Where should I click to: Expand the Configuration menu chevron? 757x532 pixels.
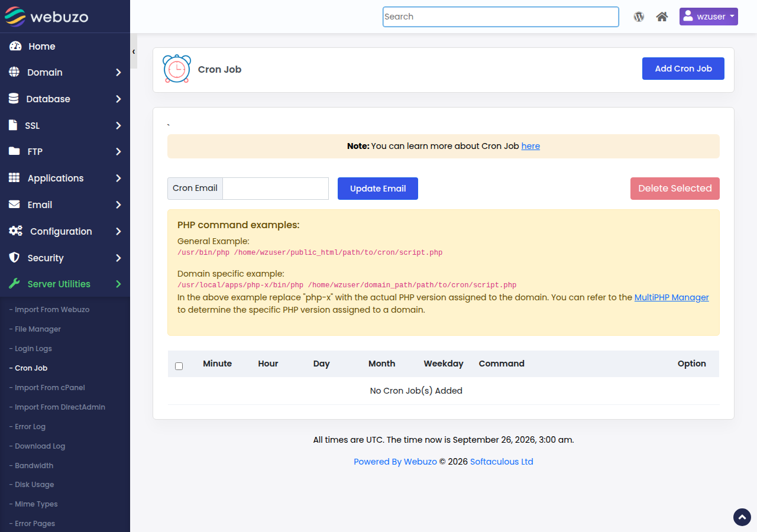(118, 231)
